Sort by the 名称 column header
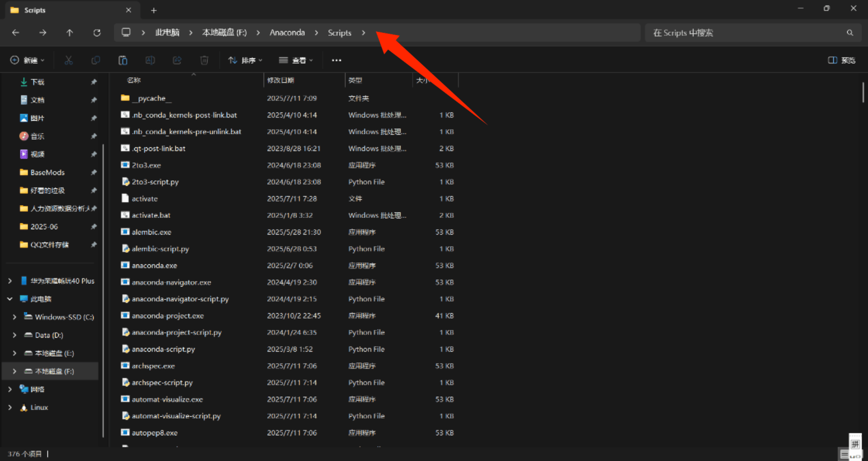868x461 pixels. tap(134, 80)
